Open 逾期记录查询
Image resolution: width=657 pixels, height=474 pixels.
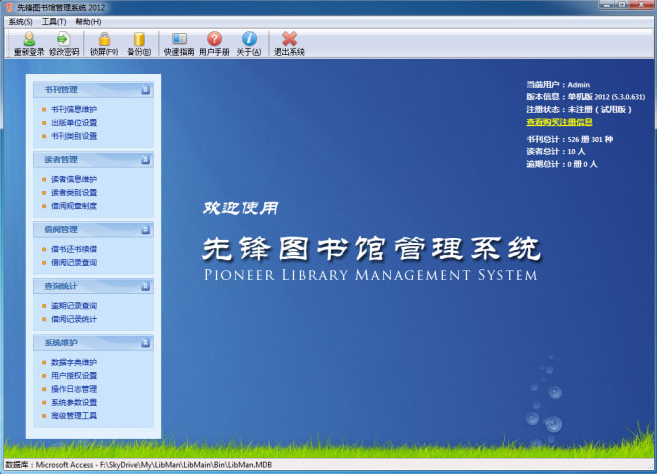tap(74, 306)
